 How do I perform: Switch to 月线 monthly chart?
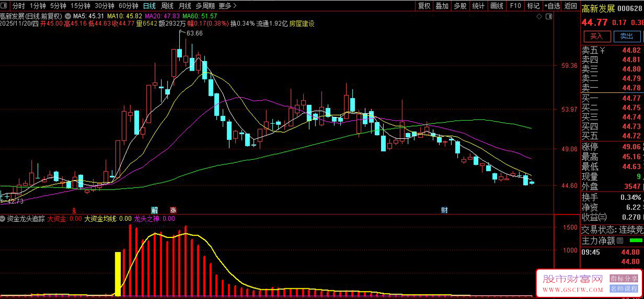tap(185, 6)
